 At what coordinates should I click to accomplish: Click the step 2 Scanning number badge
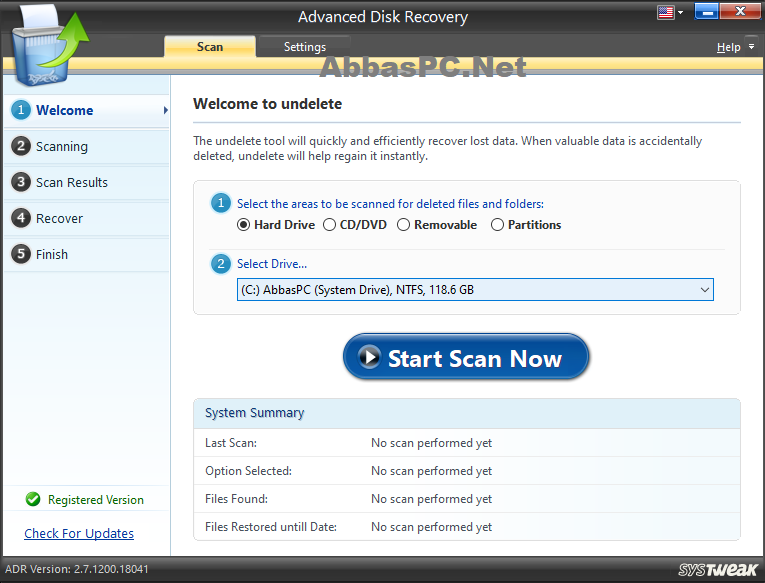(21, 146)
